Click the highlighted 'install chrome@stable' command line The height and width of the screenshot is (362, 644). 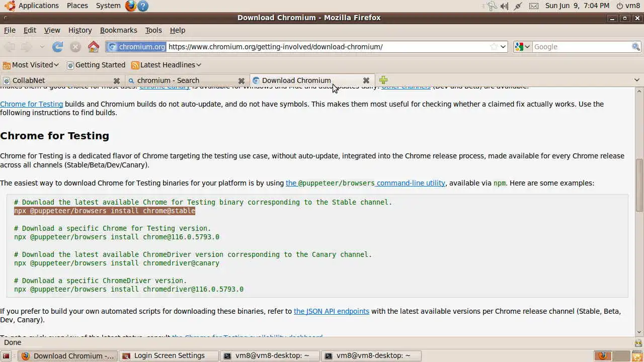[105, 211]
